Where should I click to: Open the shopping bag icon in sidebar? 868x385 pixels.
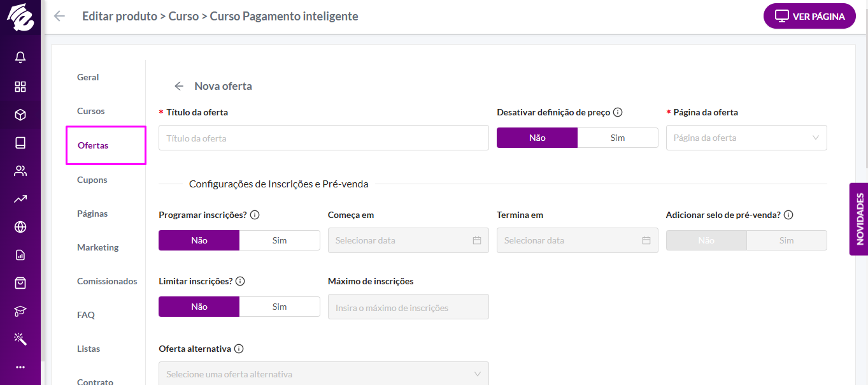point(20,283)
